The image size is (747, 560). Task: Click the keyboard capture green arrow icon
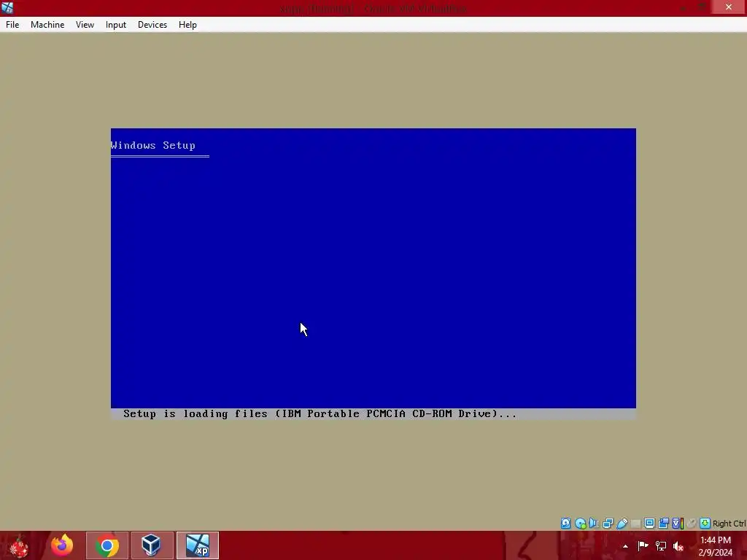pyautogui.click(x=705, y=524)
